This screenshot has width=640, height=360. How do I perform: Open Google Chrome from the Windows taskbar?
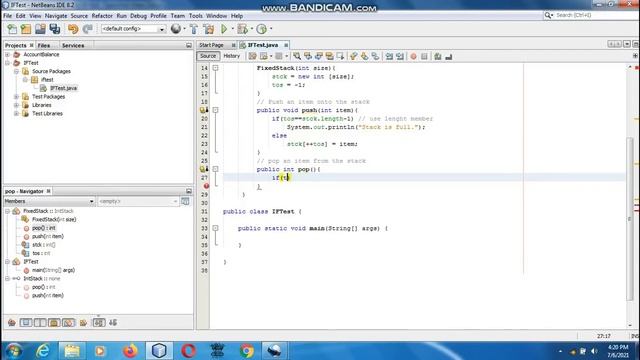pyautogui.click(x=247, y=351)
